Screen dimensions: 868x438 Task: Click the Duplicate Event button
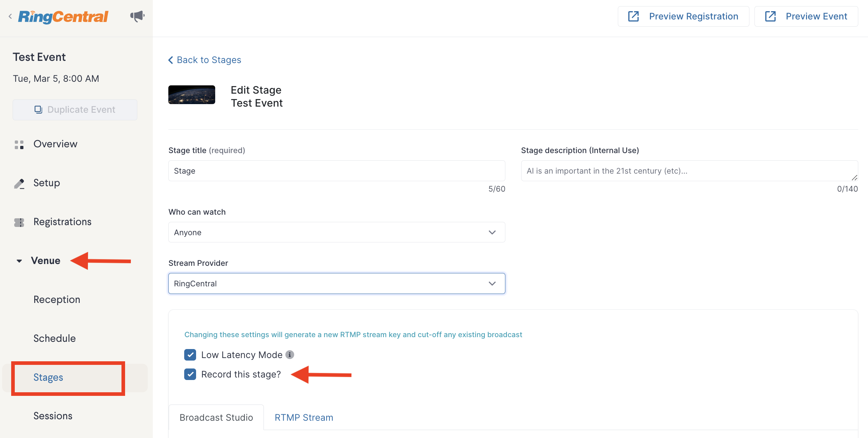coord(75,109)
